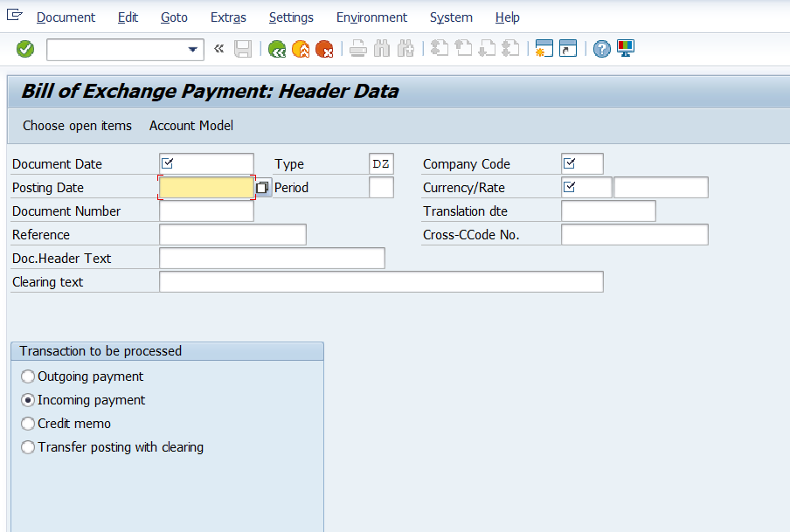The width and height of the screenshot is (790, 532).
Task: Click the Find Next binoculars icon
Action: point(405,49)
